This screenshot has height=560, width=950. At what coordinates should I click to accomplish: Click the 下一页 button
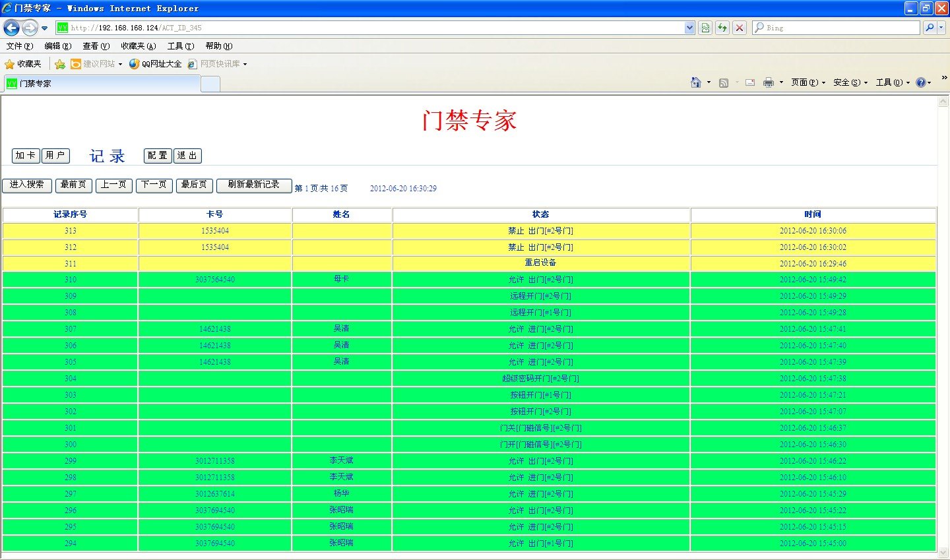(x=154, y=185)
